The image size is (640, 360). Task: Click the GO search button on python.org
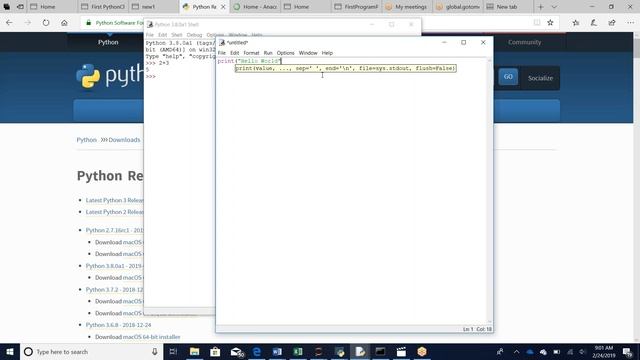508,77
